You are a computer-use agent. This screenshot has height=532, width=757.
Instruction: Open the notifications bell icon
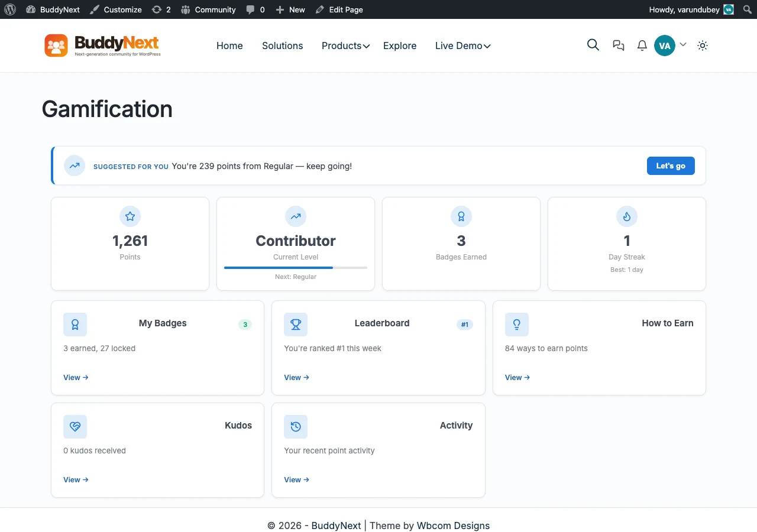(642, 46)
